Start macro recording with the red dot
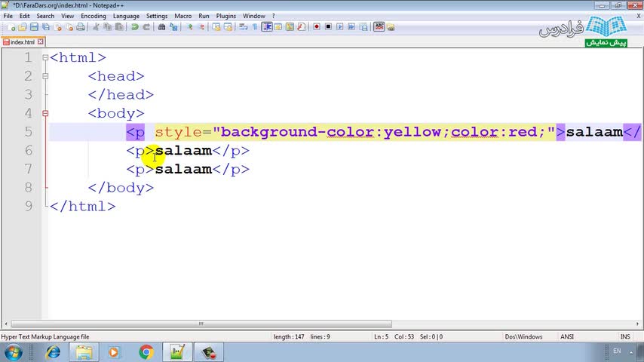 point(317,27)
